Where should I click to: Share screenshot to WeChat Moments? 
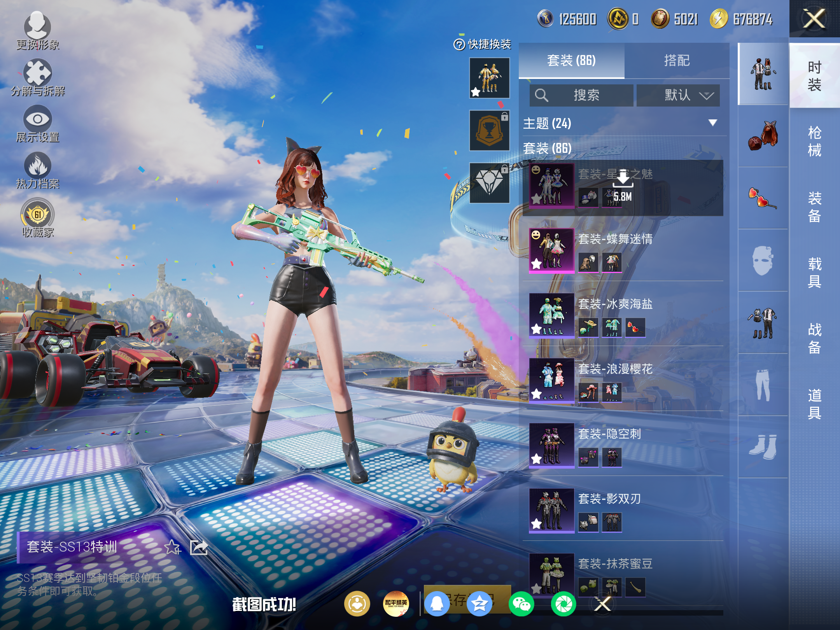563,604
